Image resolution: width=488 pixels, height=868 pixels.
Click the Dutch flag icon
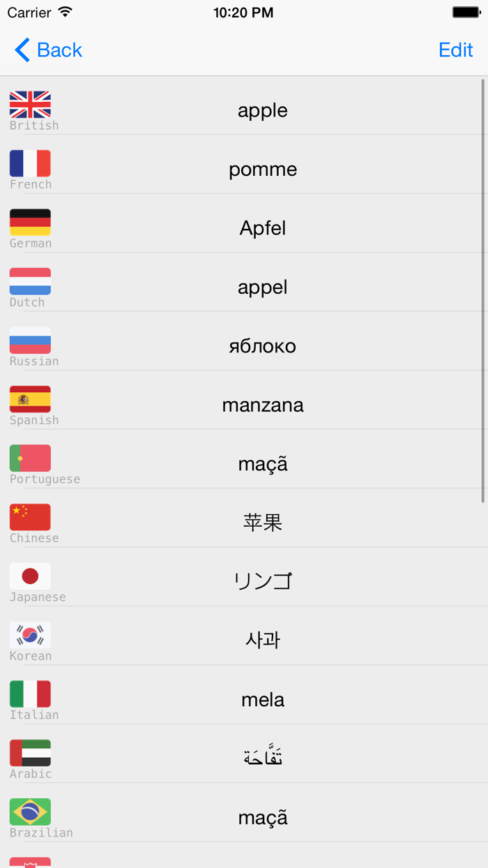[x=29, y=282]
